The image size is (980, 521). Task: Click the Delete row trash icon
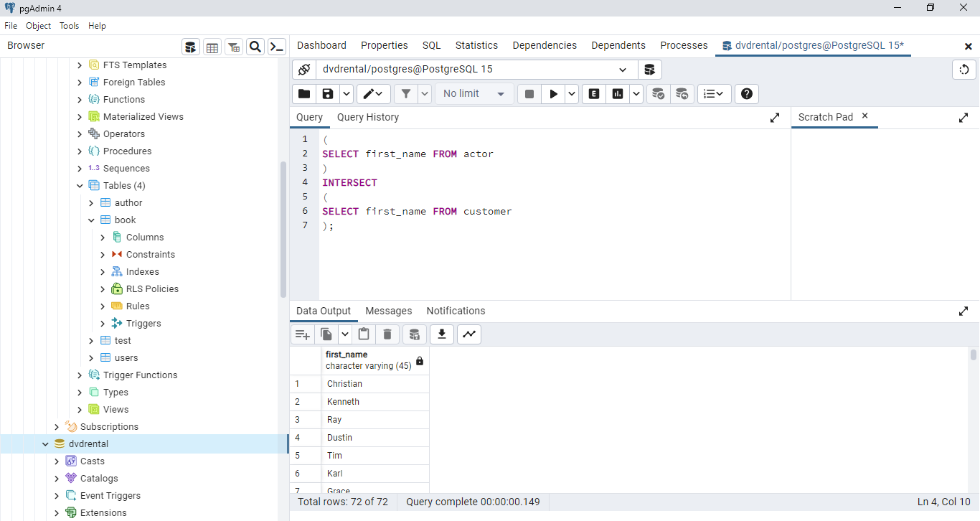click(387, 334)
